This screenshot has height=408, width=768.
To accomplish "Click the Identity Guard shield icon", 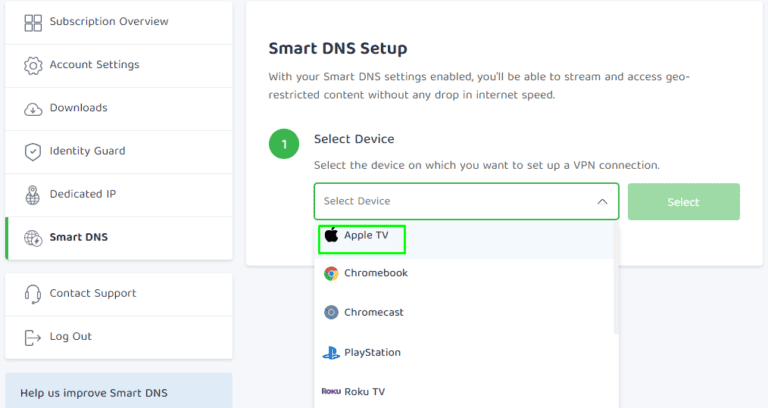I will tap(33, 151).
